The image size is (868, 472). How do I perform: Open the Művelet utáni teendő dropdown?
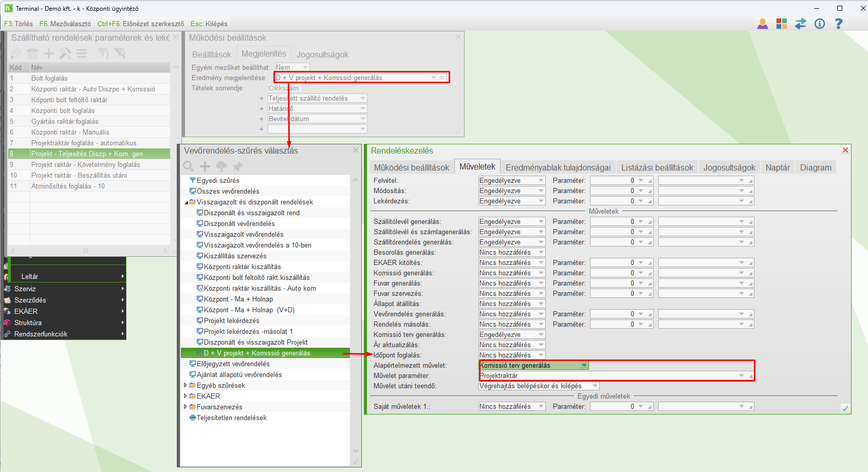point(595,386)
